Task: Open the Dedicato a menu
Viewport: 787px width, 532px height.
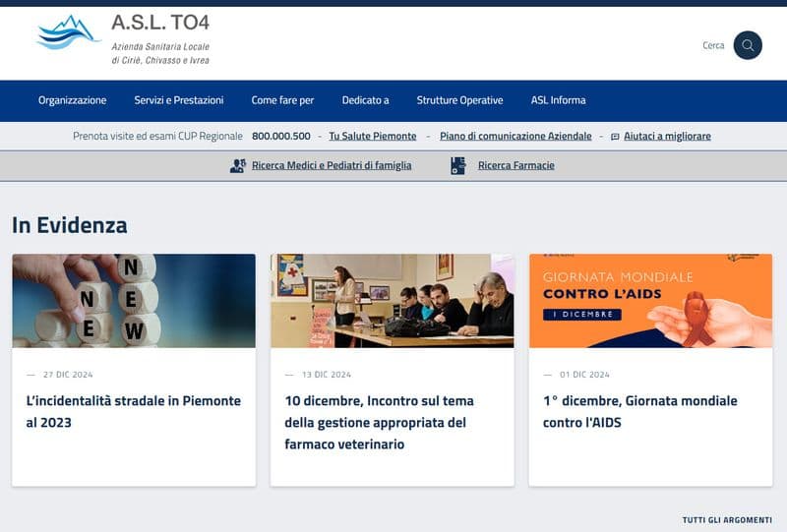Action: (x=365, y=100)
